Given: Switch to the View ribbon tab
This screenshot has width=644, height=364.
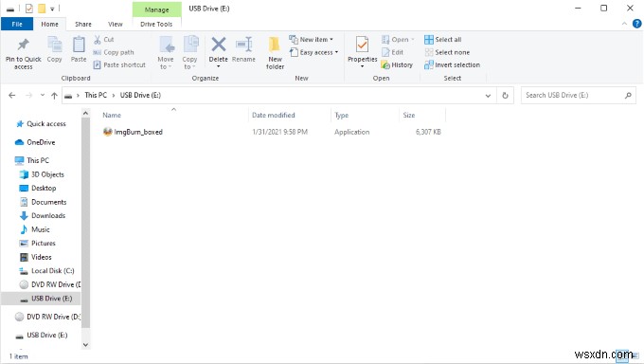Looking at the screenshot, I should pos(115,25).
